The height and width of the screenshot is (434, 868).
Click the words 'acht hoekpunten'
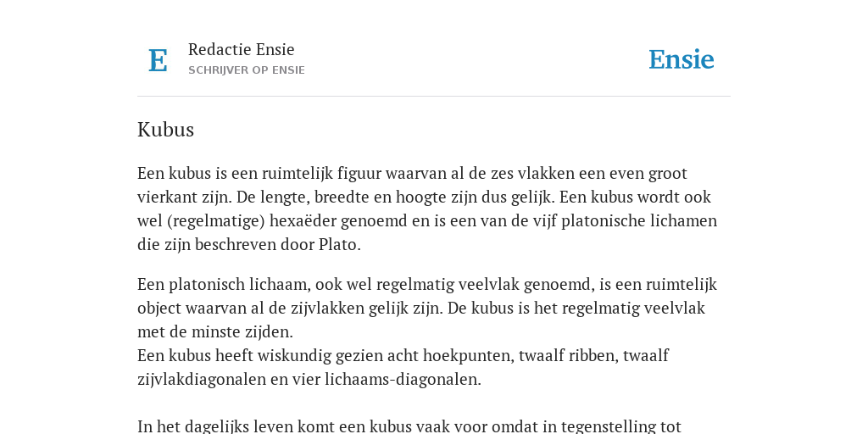pyautogui.click(x=450, y=355)
